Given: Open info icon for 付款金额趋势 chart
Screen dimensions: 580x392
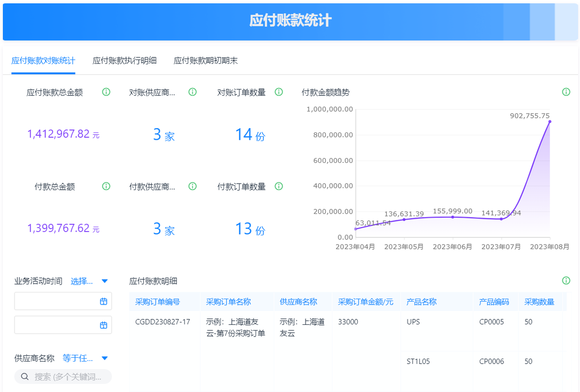Looking at the screenshot, I should click(x=566, y=92).
